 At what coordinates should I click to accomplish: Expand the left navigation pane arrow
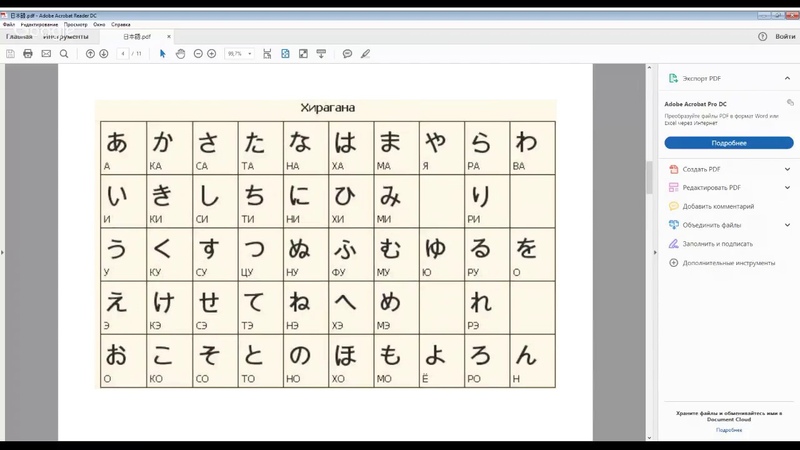pyautogui.click(x=2, y=252)
